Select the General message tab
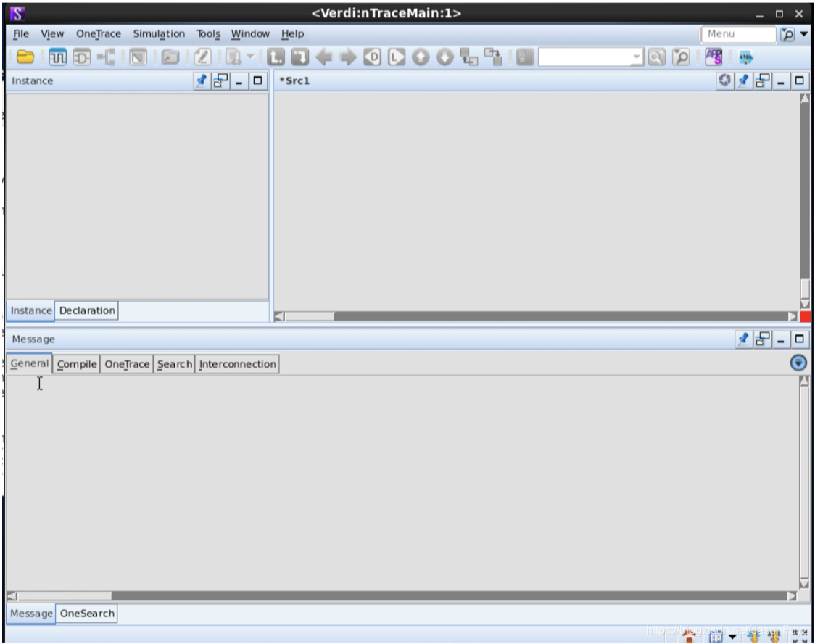This screenshot has width=815, height=644. (x=29, y=363)
